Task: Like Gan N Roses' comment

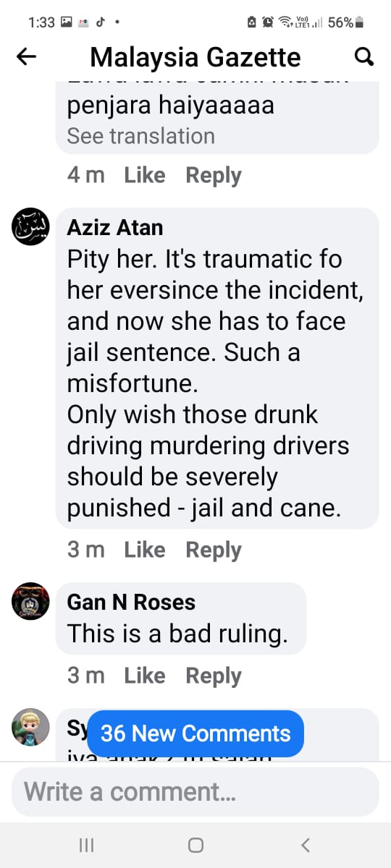Action: 144,676
